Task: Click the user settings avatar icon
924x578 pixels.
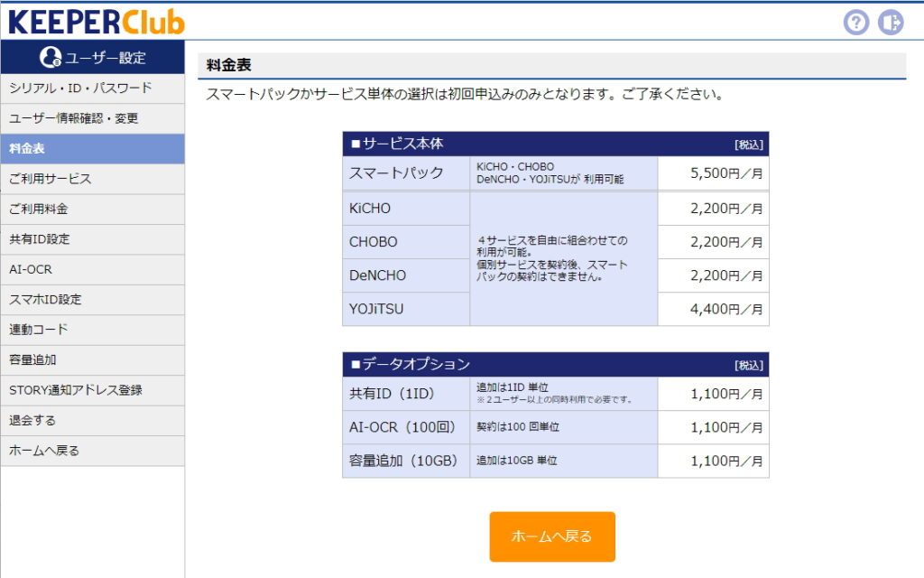Action: (51, 57)
